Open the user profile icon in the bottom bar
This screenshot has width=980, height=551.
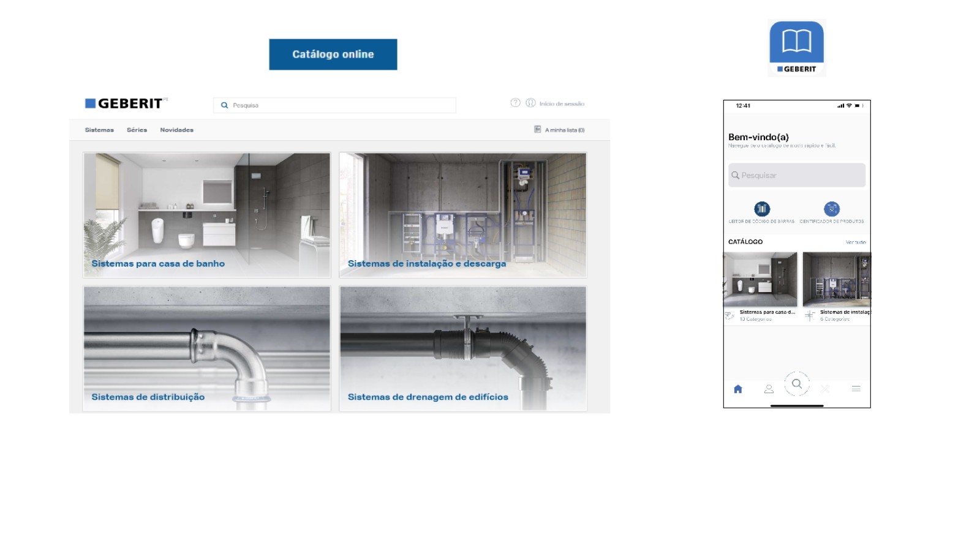click(x=769, y=388)
